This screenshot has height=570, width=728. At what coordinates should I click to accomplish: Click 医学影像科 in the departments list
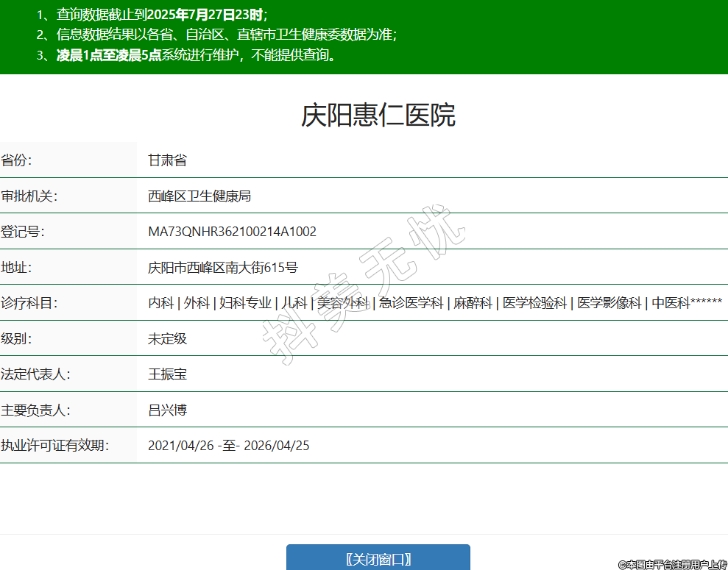coord(609,303)
